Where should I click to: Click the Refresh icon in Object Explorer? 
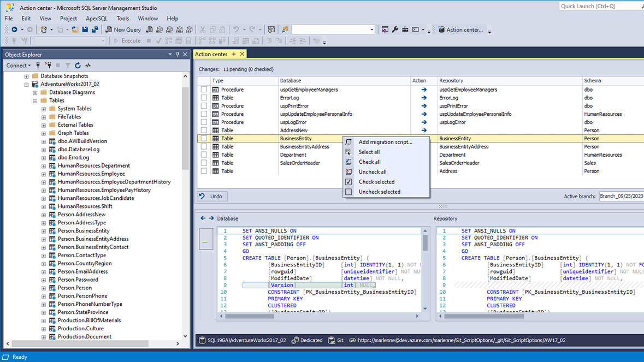pyautogui.click(x=78, y=66)
